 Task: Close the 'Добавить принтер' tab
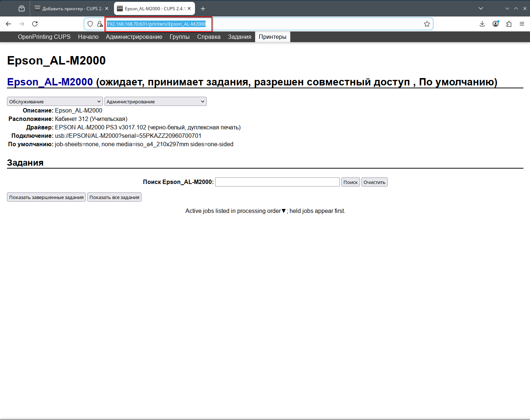(107, 8)
